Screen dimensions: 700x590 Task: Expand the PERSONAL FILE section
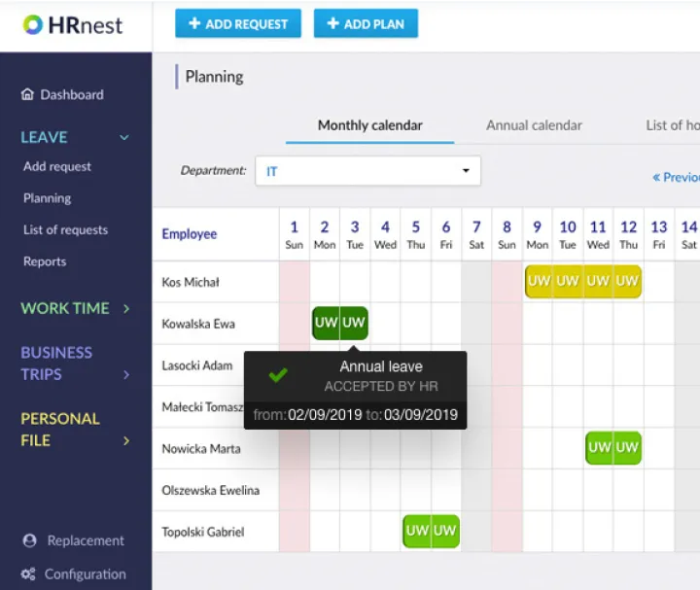click(126, 440)
